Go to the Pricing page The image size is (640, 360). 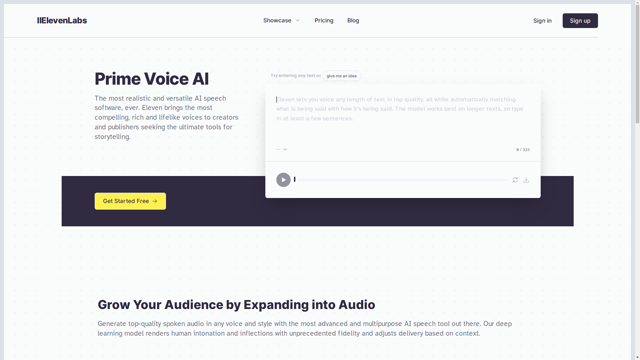(x=324, y=20)
